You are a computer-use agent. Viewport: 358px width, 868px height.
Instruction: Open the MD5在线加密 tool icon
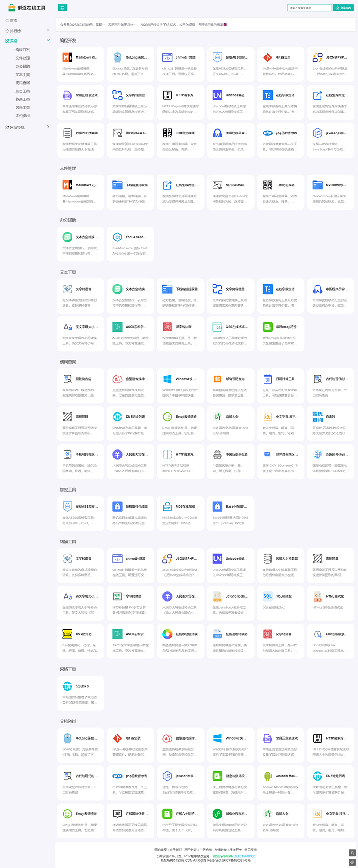(x=167, y=506)
